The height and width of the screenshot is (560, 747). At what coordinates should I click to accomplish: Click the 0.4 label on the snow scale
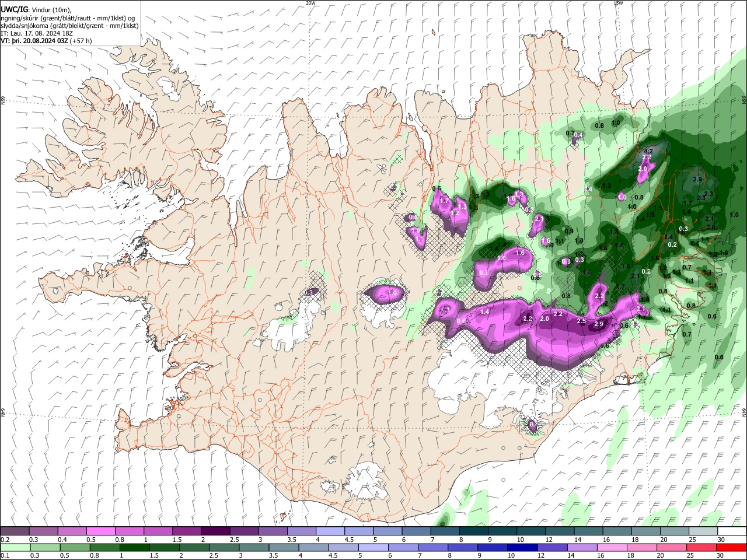click(x=62, y=540)
